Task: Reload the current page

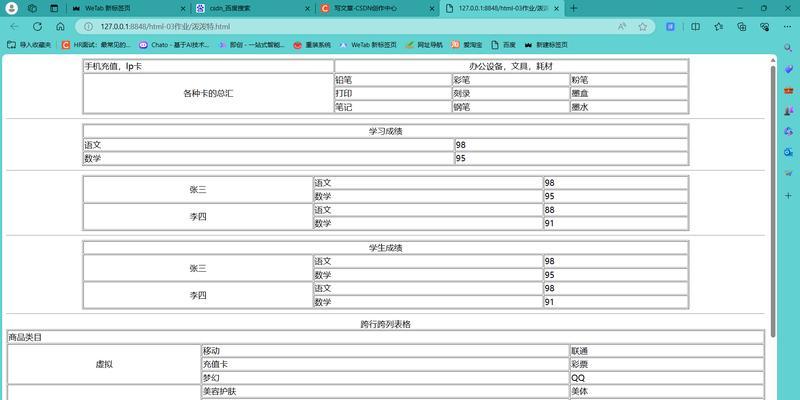Action: [37, 27]
